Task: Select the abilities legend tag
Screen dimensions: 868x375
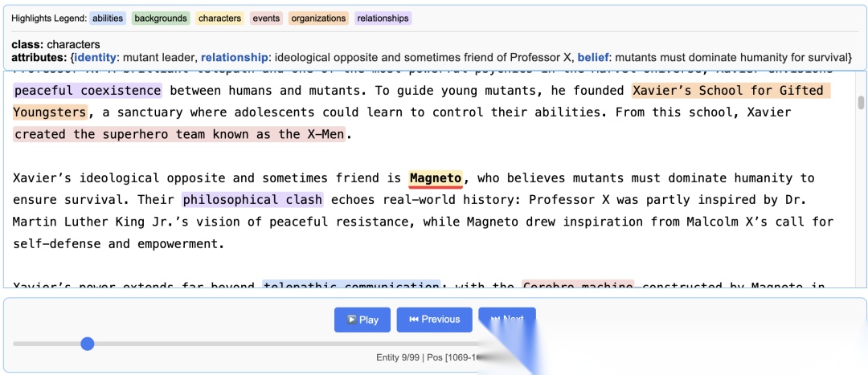Action: [108, 18]
